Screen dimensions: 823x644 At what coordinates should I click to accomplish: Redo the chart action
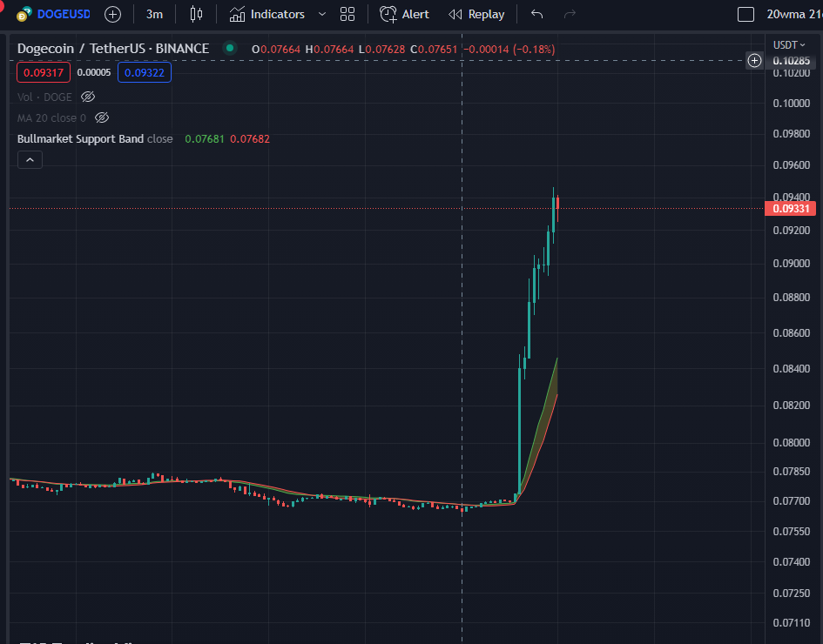pos(570,14)
